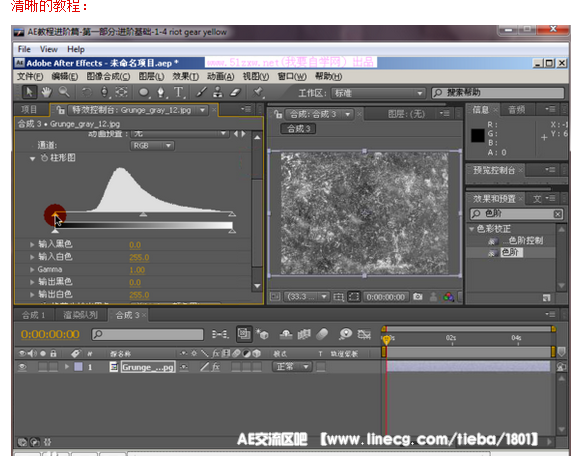The height and width of the screenshot is (456, 573).
Task: Open the 效果(T) menu
Action: (185, 76)
